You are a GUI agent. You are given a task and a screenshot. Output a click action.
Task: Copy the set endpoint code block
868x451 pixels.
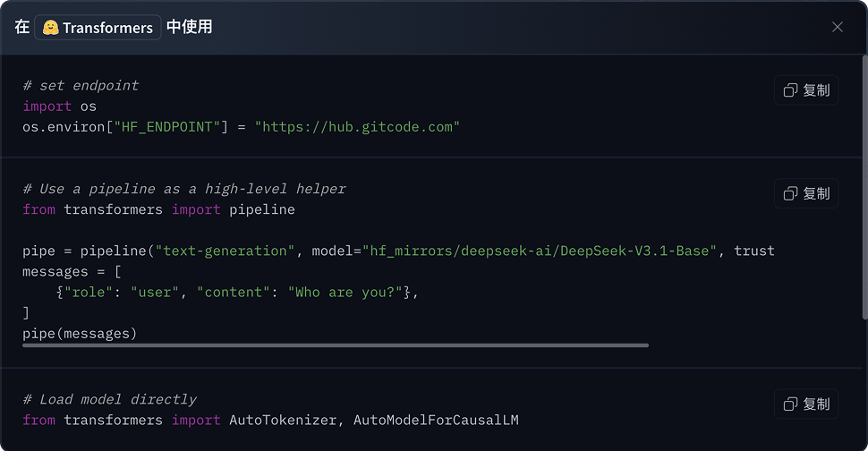pyautogui.click(x=806, y=90)
